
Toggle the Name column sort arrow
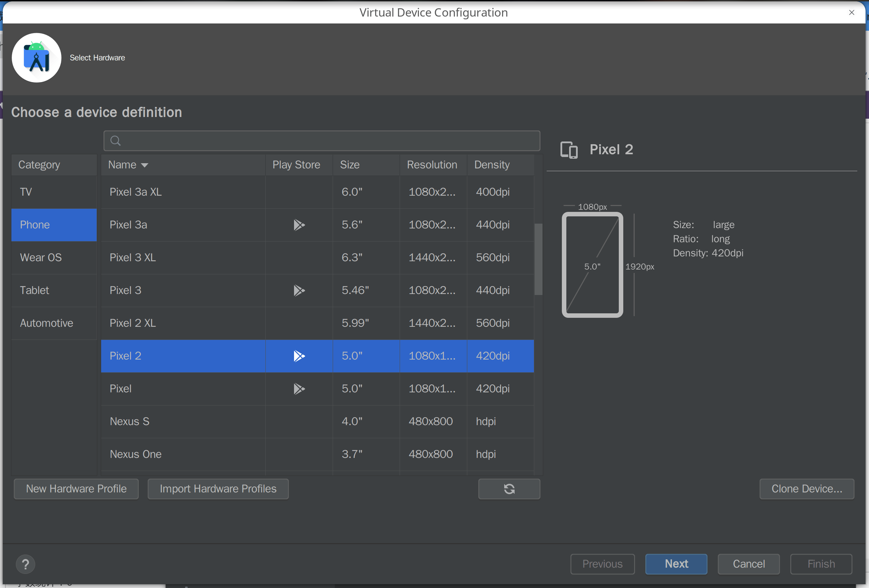[x=144, y=165]
